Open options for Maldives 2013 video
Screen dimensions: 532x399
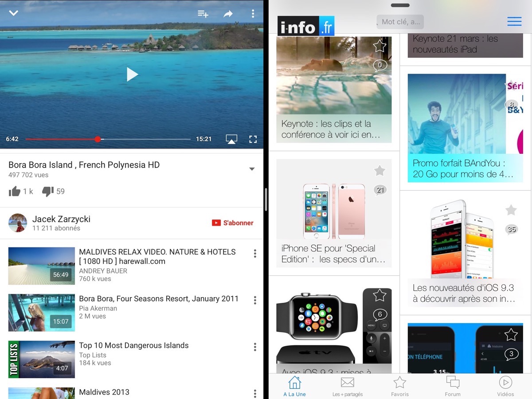click(x=255, y=393)
